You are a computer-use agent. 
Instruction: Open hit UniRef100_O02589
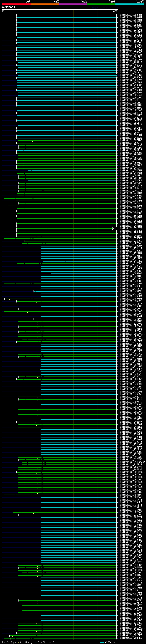(131, 236)
